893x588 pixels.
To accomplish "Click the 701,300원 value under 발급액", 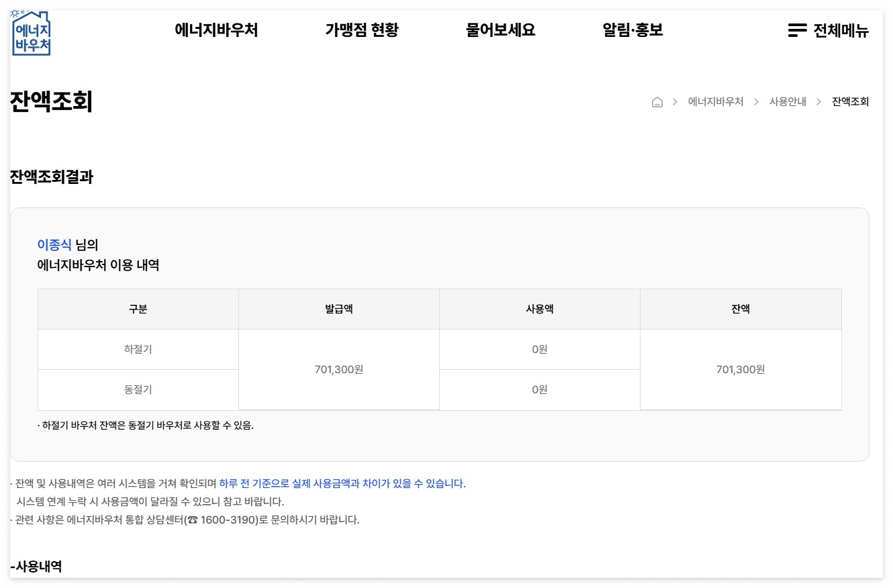I will [339, 370].
